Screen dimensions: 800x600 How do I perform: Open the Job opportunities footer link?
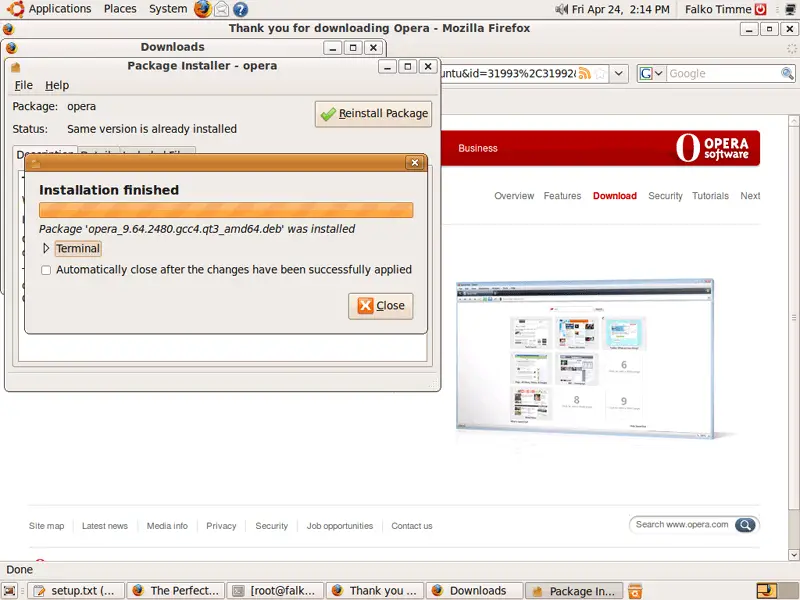tap(340, 526)
